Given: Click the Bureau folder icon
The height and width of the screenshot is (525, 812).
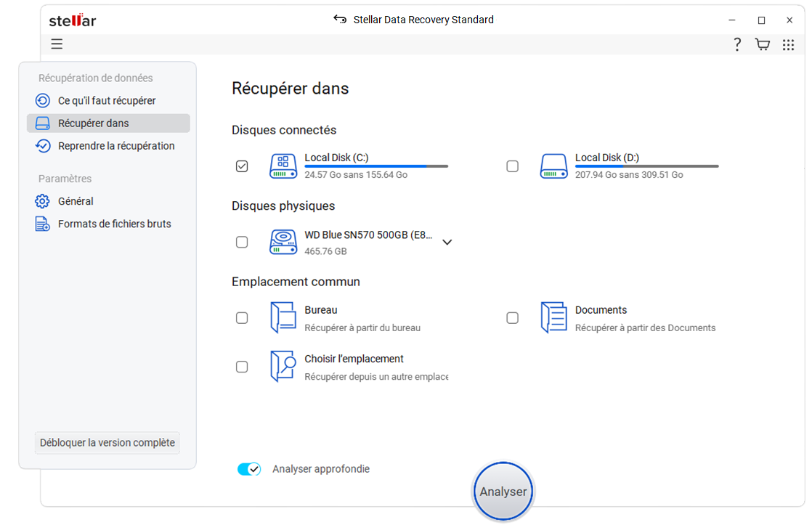Looking at the screenshot, I should click(283, 317).
